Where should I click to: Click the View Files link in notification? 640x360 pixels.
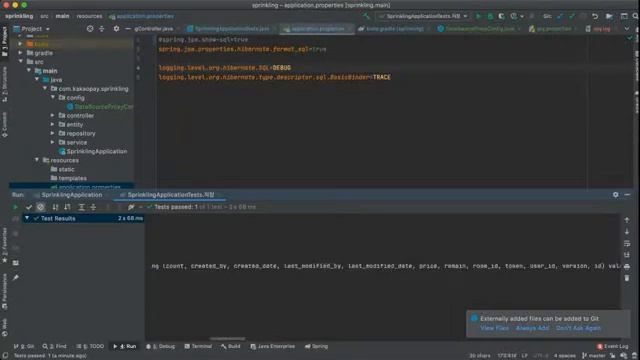494,328
